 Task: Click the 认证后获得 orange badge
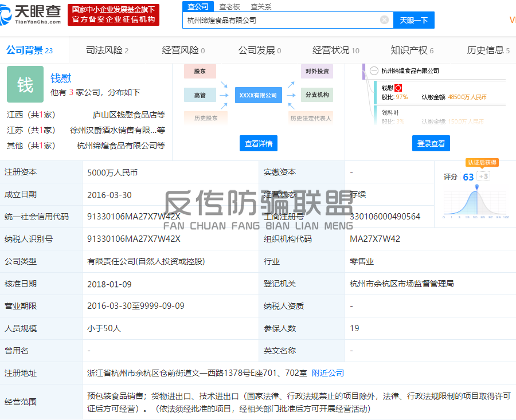tap(482, 163)
